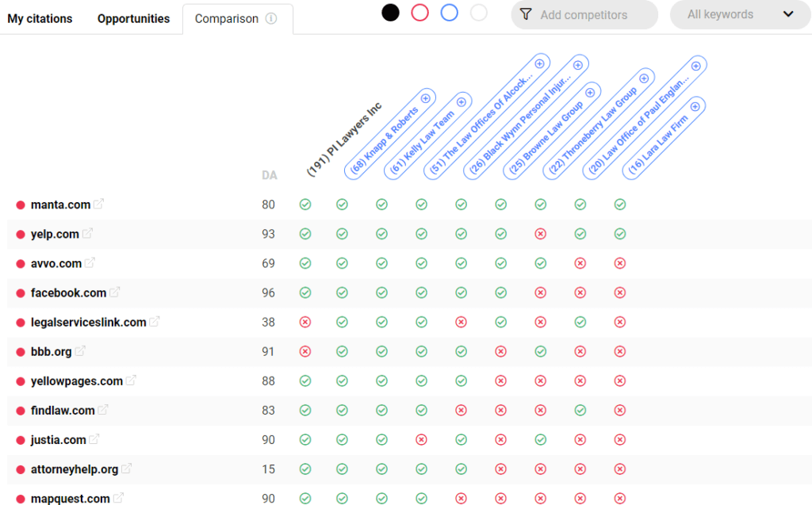Click the info icon on Comparison tab
The height and width of the screenshot is (505, 812).
271,19
